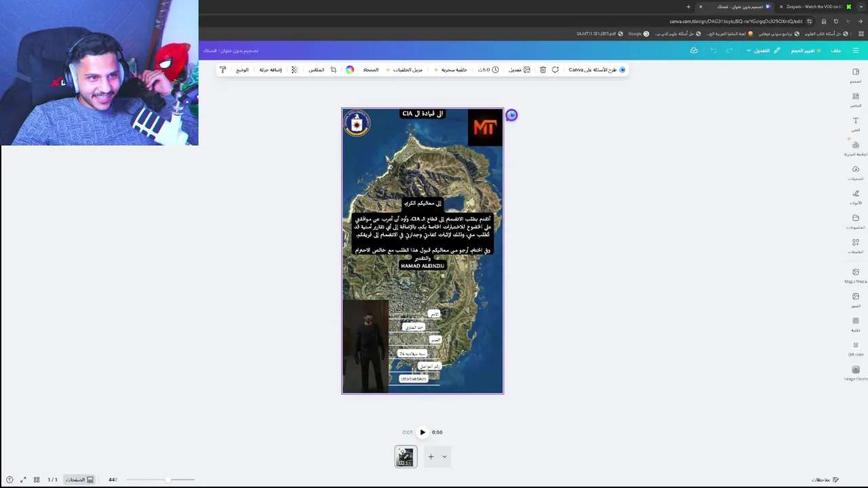Reload the page in browser
This screenshot has height=488, width=868.
click(836, 21)
